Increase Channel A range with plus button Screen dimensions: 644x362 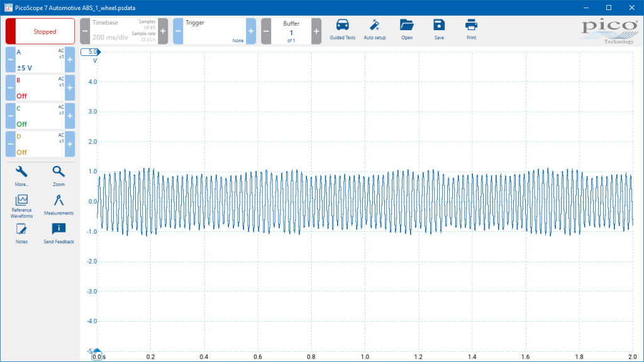tap(70, 60)
